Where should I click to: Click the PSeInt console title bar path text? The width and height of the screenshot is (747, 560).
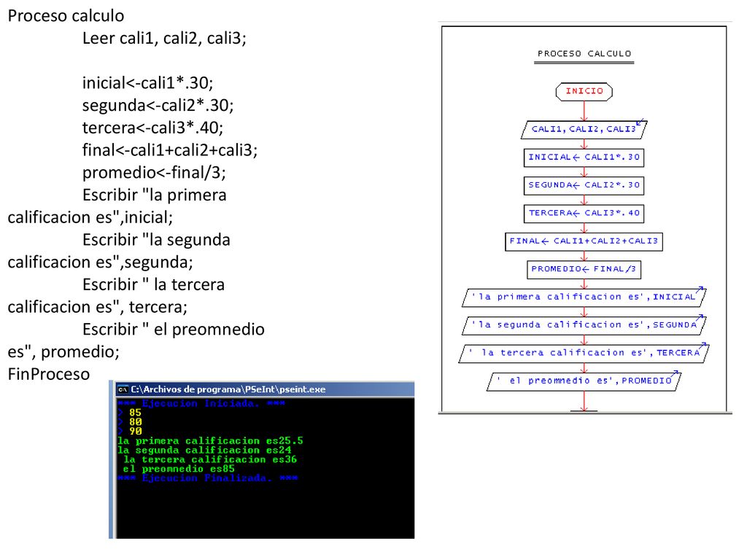(228, 389)
